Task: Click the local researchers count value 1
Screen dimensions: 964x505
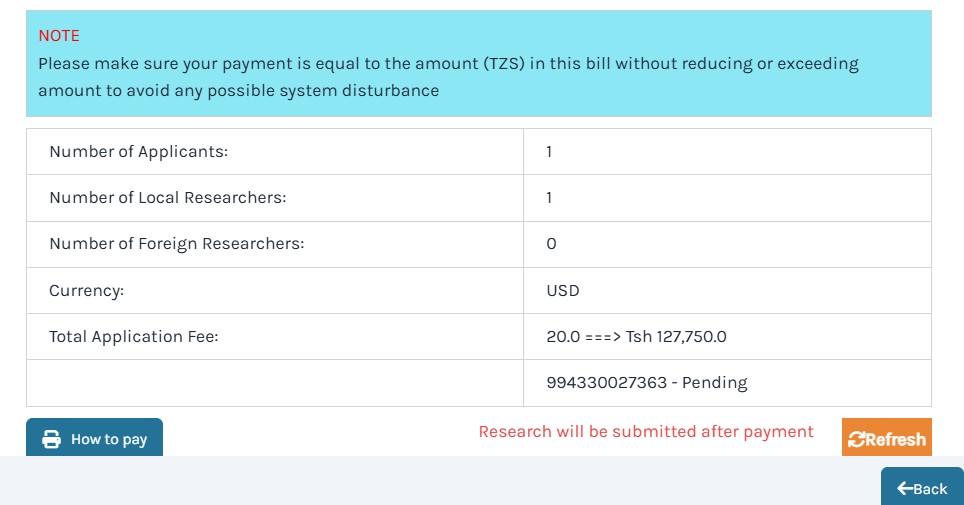Action: 549,198
